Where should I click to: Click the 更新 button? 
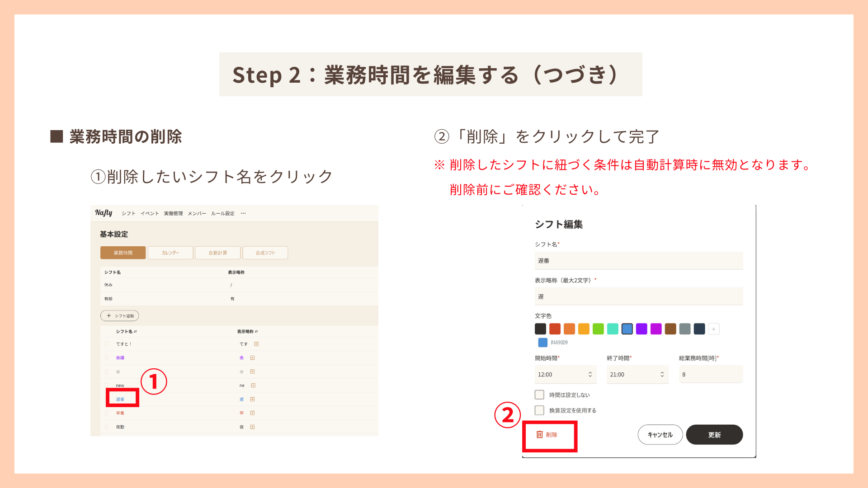(x=715, y=435)
